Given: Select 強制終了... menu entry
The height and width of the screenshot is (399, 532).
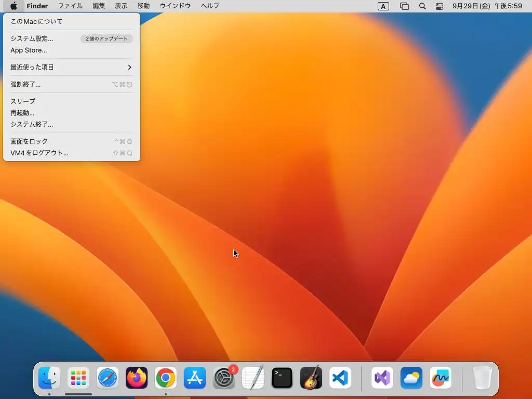Looking at the screenshot, I should click(72, 84).
